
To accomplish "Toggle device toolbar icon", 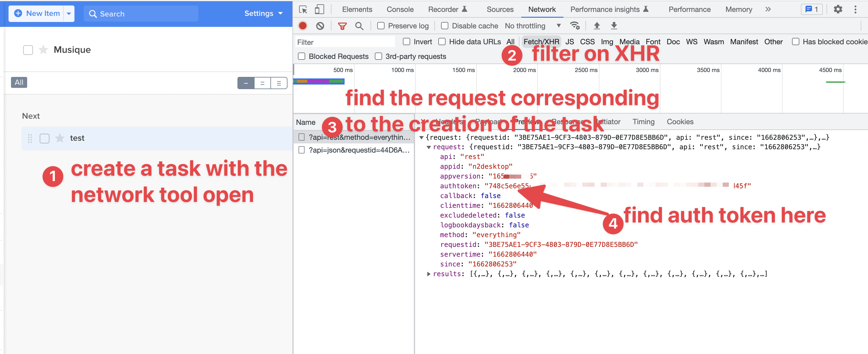I will pos(319,9).
